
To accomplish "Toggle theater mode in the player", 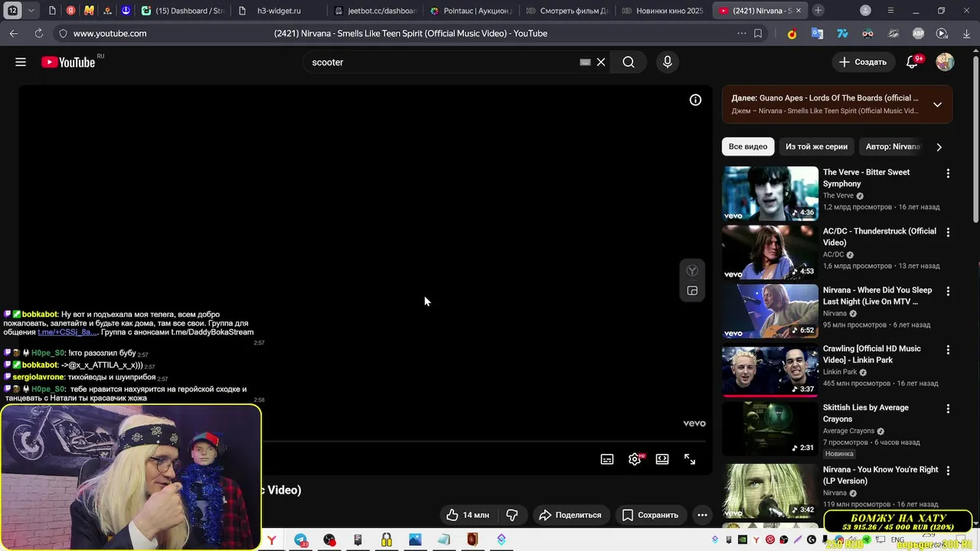I will 662,459.
